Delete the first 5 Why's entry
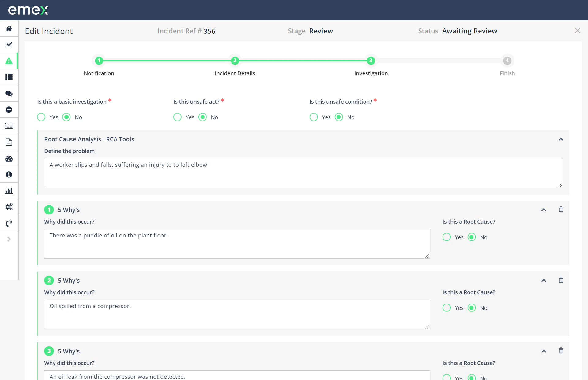Viewport: 588px width, 380px height. point(561,209)
